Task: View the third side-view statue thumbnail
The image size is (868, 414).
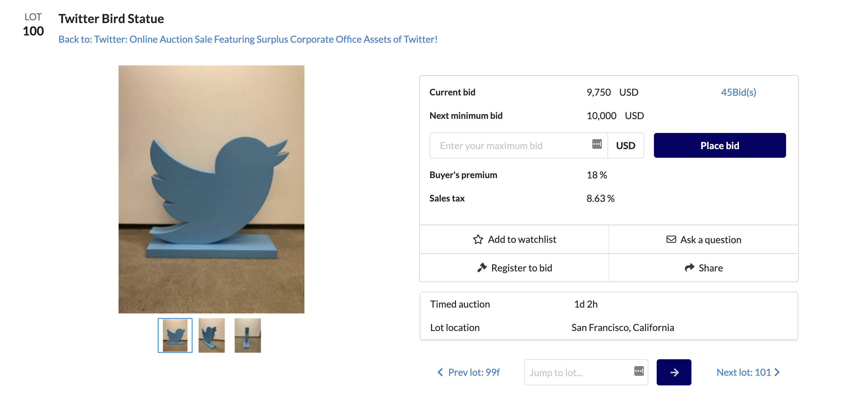Action: (x=248, y=335)
